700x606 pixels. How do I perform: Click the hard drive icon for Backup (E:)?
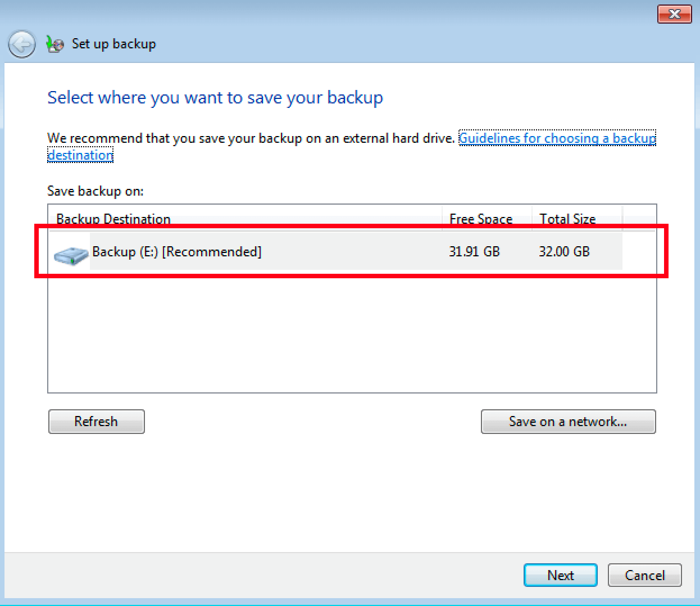tap(71, 255)
